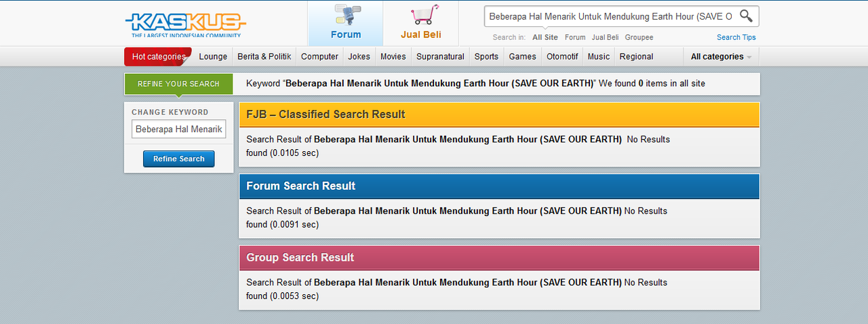Open the Regional category

click(636, 57)
